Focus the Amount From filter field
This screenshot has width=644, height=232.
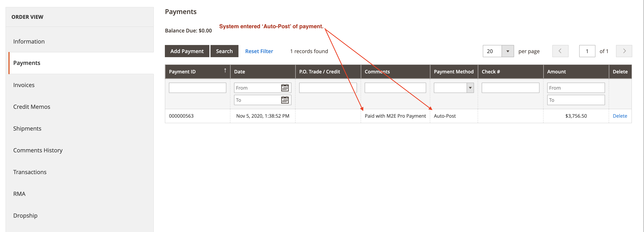(x=576, y=88)
